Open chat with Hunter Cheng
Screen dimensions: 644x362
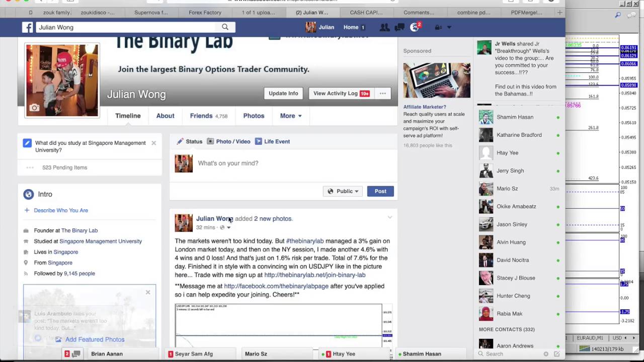tap(519, 296)
